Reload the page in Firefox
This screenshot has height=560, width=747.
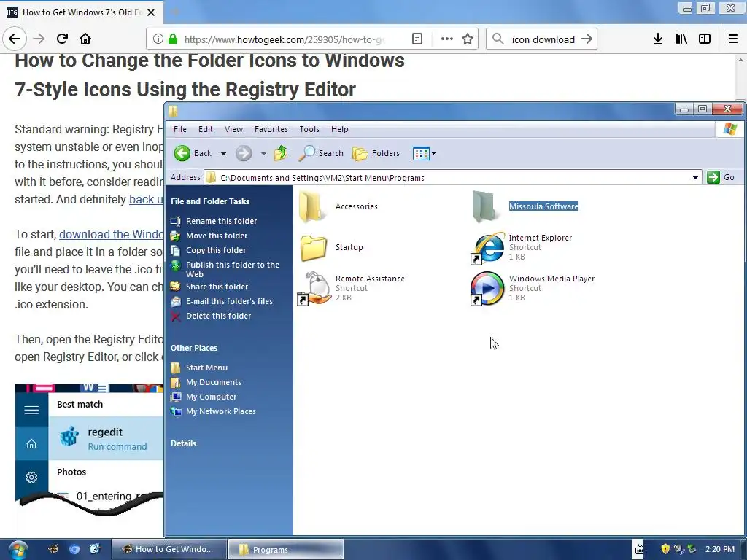click(x=62, y=39)
